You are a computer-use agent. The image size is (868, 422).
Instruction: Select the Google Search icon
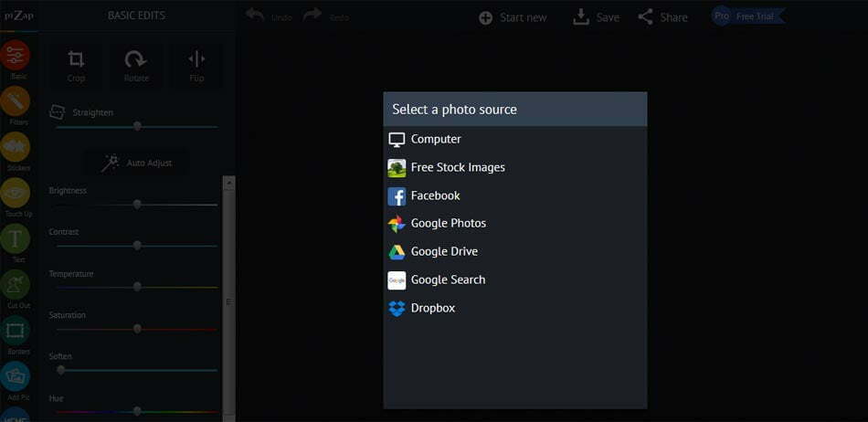pos(397,280)
